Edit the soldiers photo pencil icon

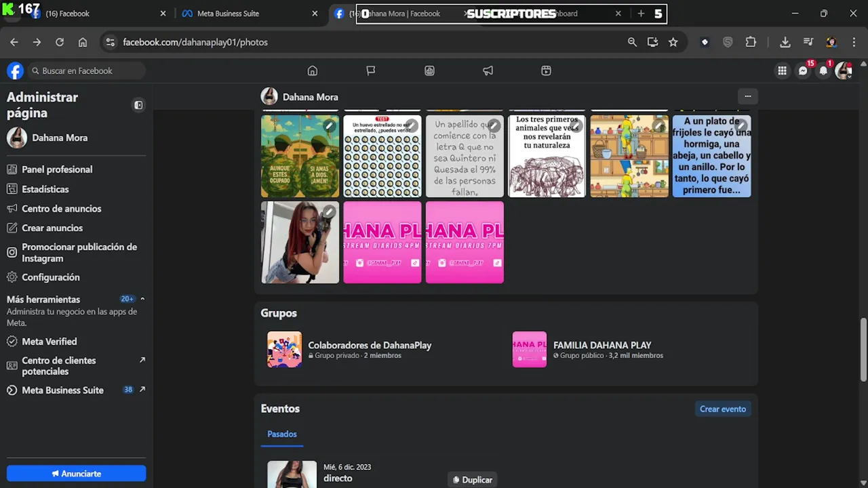click(x=329, y=125)
